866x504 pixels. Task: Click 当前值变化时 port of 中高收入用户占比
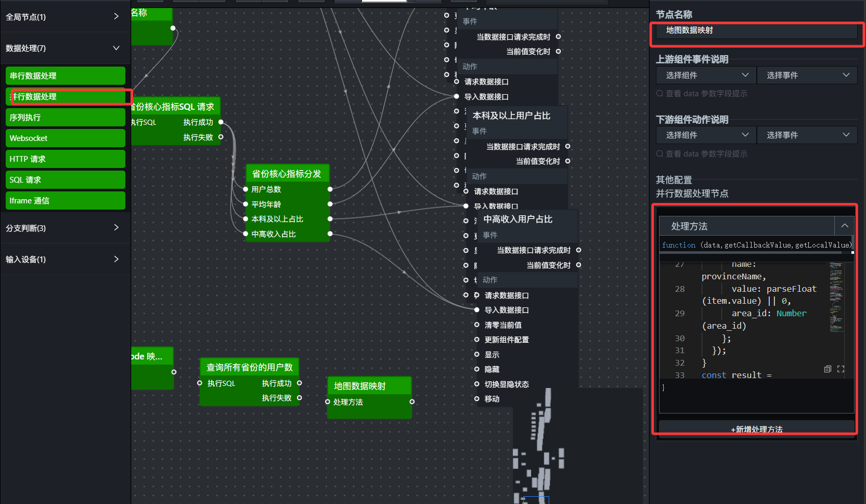point(578,265)
